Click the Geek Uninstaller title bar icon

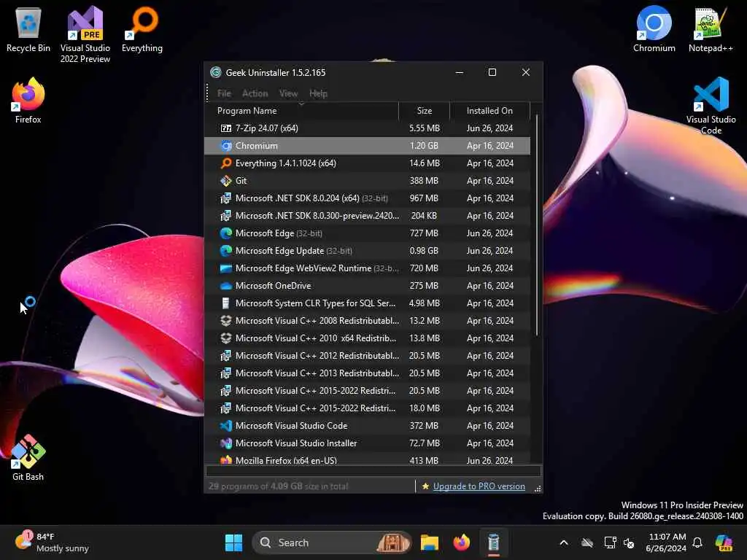[x=216, y=72]
